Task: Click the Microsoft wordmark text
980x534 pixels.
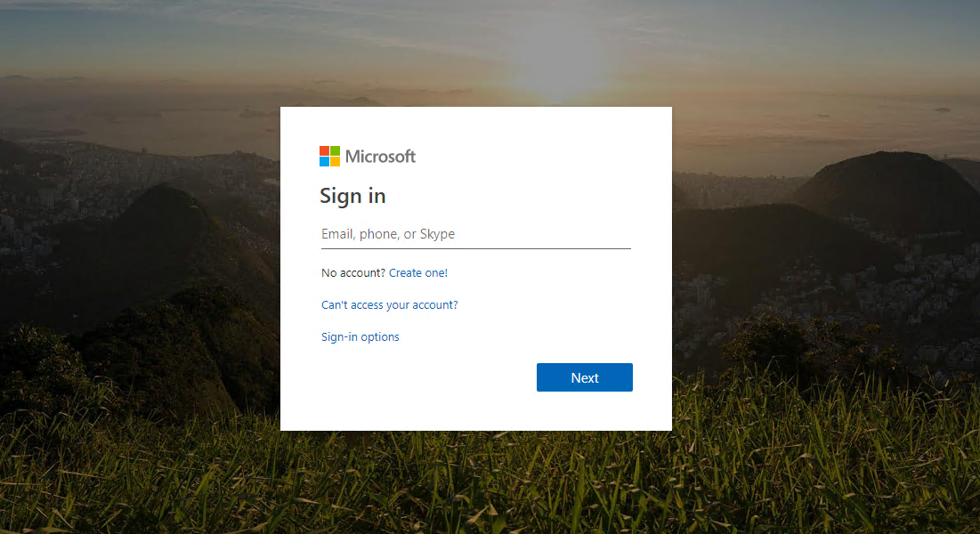Action: coord(380,157)
